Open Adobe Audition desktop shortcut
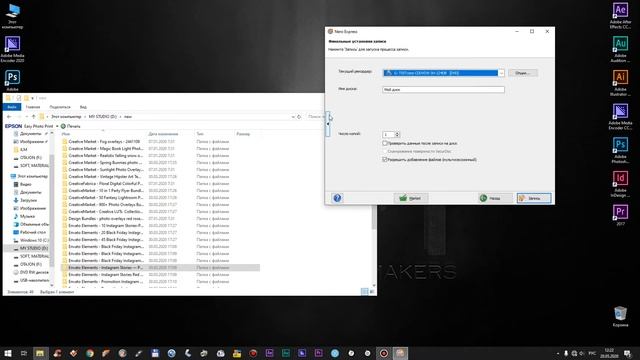The height and width of the screenshot is (360, 640). coord(620,49)
